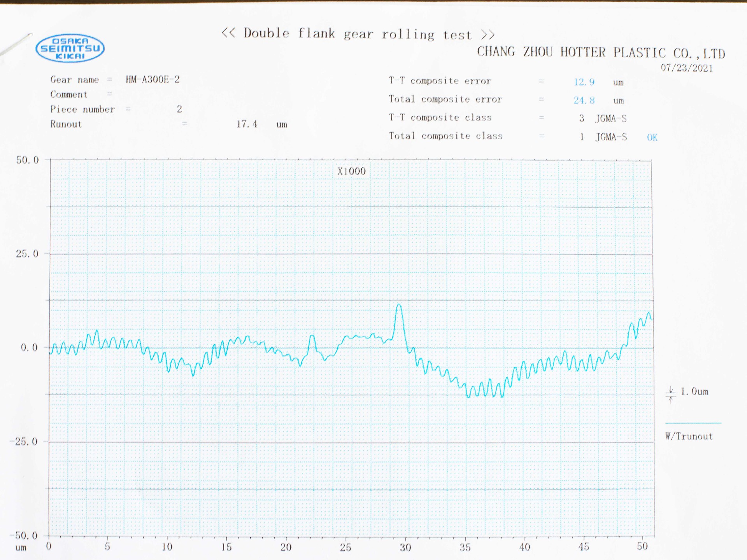Click the T-T composite class value 3 JGMA-S

tap(603, 119)
